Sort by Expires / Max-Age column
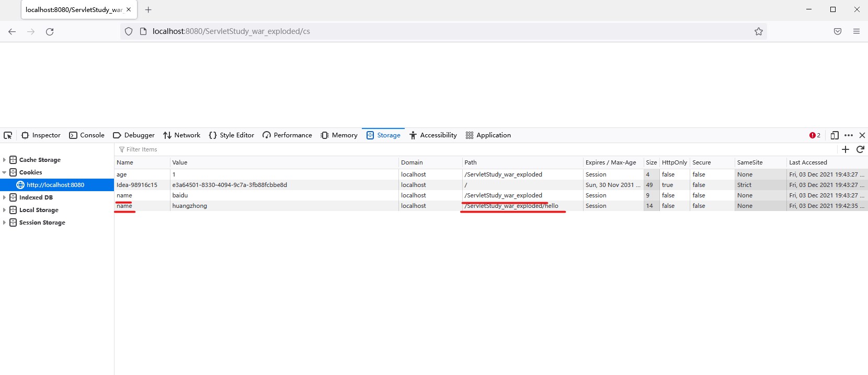Screen dimensions: 868x375 613,162
